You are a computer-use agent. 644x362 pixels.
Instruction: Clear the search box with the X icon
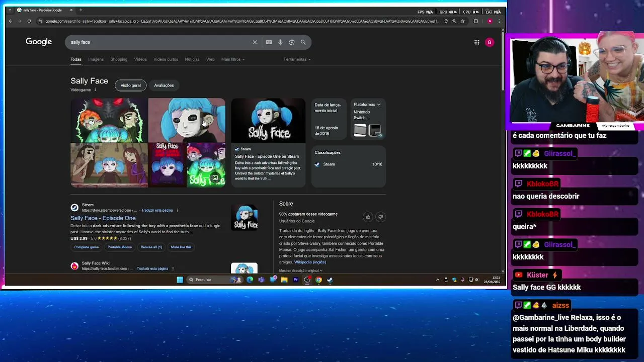(255, 42)
